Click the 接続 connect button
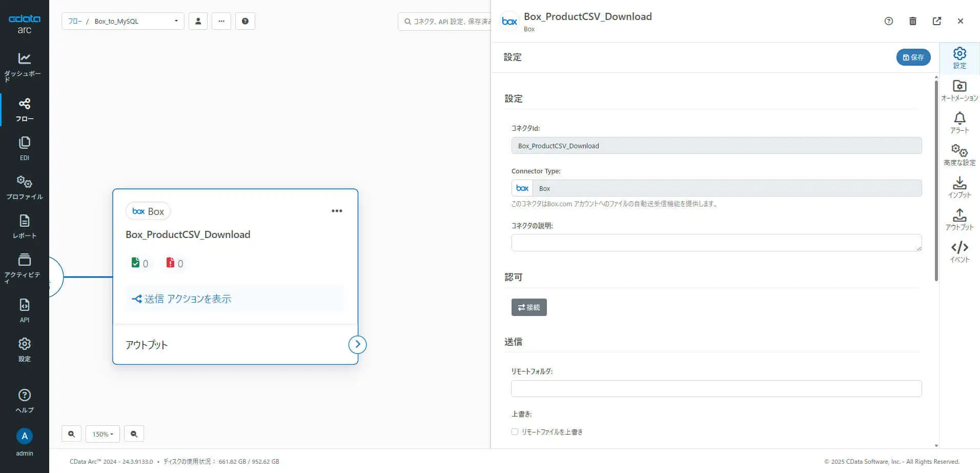 529,307
